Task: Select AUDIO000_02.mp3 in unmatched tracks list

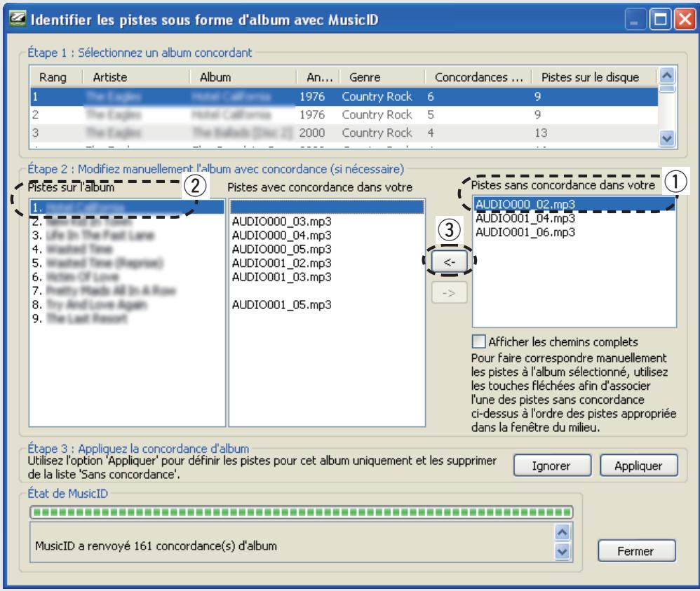Action: (x=574, y=205)
